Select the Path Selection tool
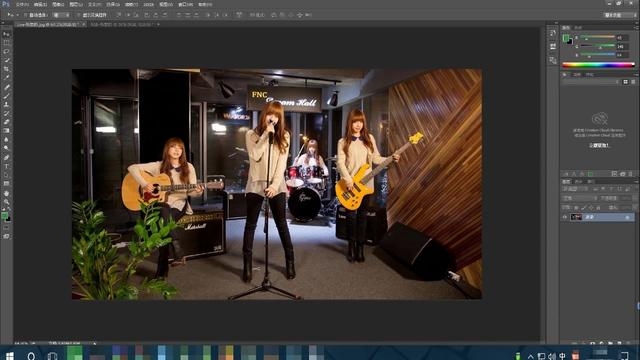 pyautogui.click(x=7, y=175)
